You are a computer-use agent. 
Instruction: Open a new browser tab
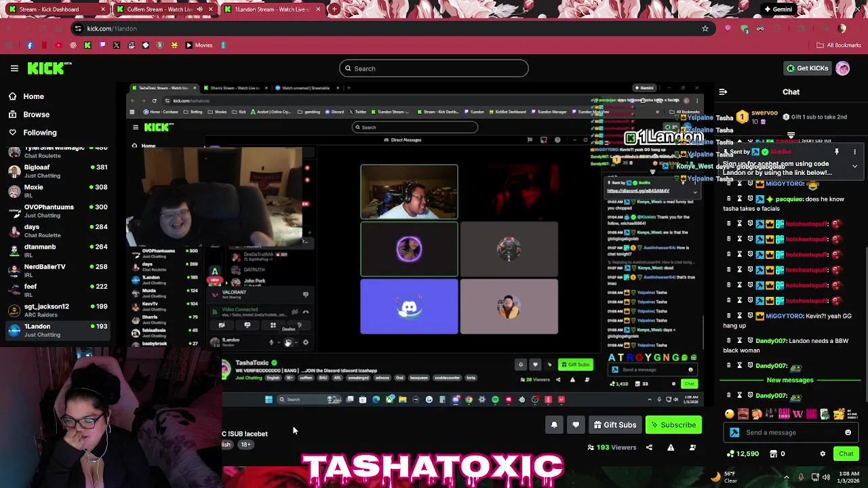click(x=335, y=9)
